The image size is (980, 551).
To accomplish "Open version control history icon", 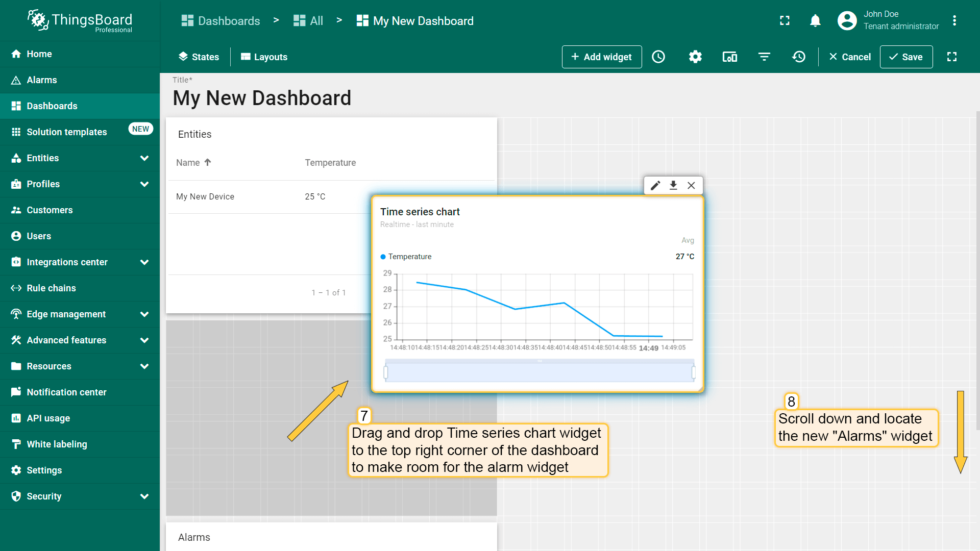I will tap(799, 57).
